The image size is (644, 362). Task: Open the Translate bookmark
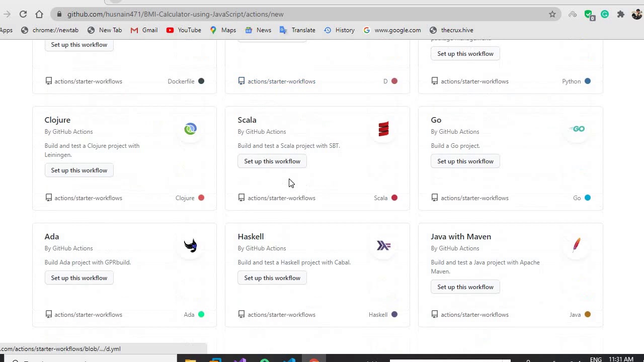297,30
